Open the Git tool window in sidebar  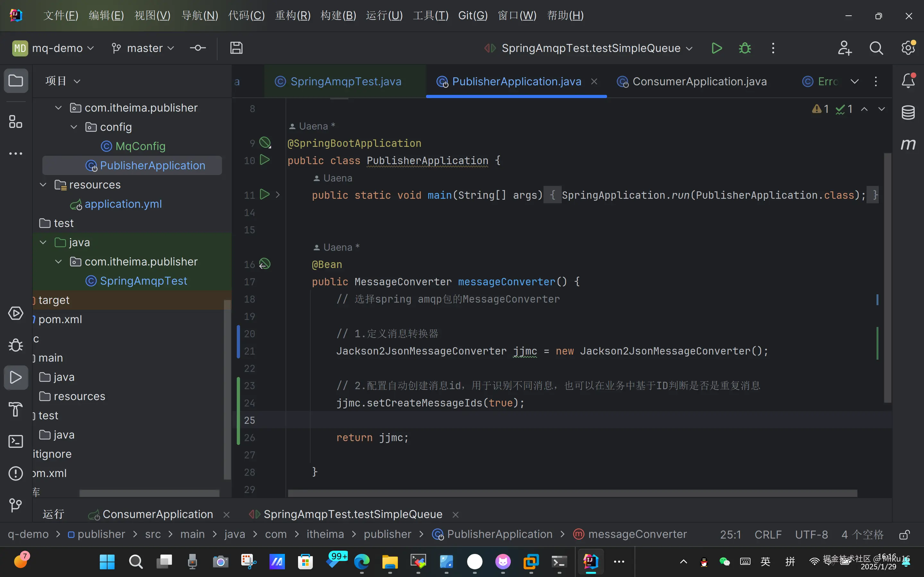16,505
